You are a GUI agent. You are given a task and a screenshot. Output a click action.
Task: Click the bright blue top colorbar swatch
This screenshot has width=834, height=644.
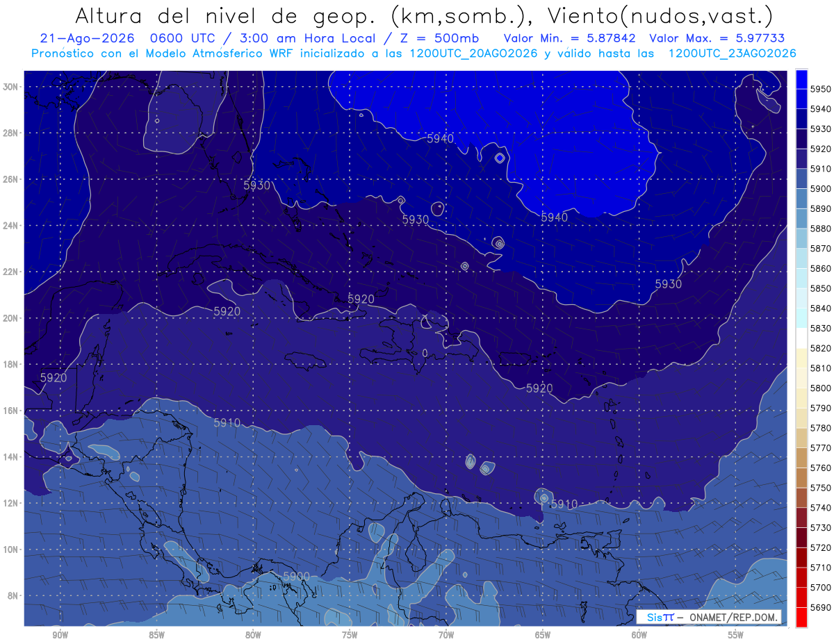801,79
